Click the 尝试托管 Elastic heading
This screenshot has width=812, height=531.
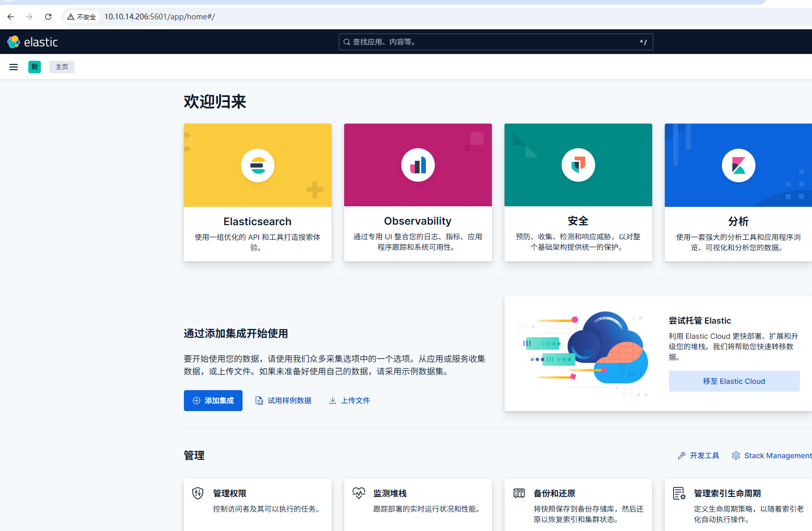pos(700,320)
